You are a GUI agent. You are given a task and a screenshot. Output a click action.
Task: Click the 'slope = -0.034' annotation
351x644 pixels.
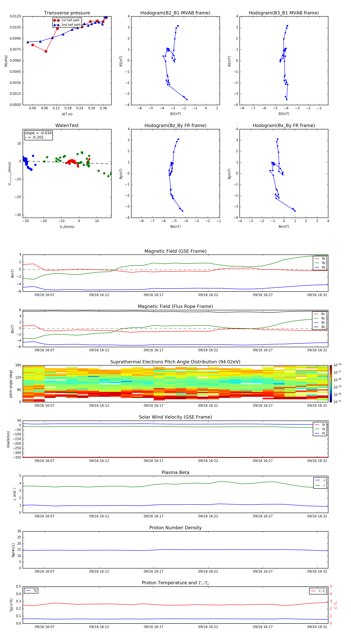(38, 133)
